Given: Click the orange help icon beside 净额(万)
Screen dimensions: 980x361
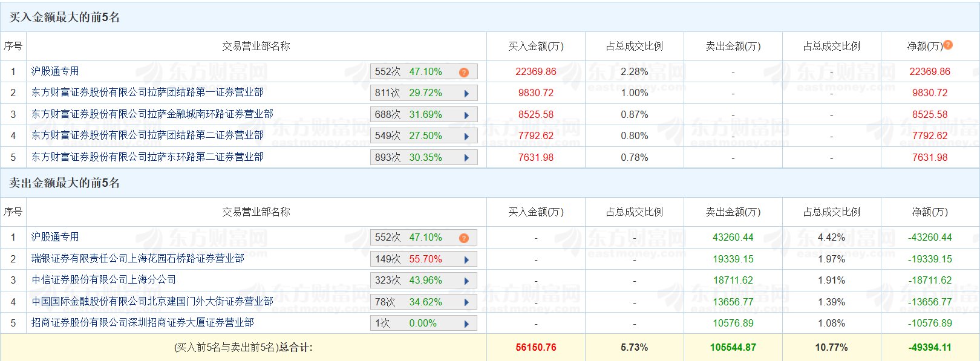Looking at the screenshot, I should pyautogui.click(x=948, y=45).
